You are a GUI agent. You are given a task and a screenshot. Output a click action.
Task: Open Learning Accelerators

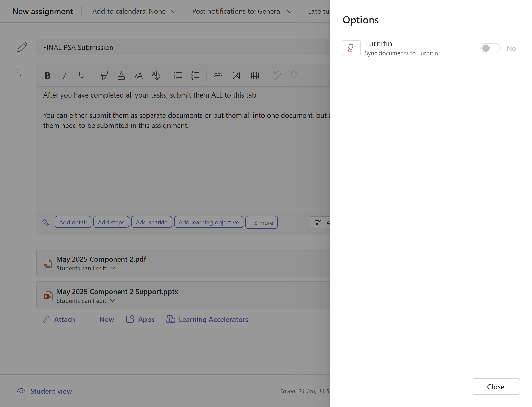[207, 319]
